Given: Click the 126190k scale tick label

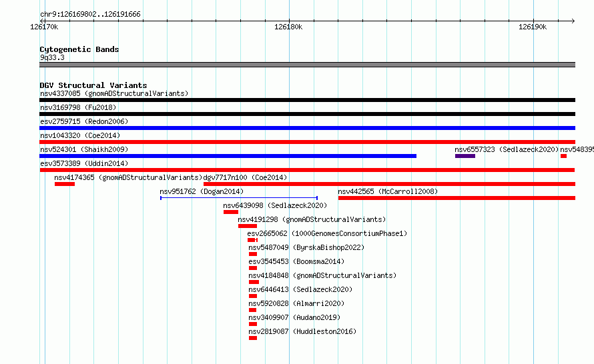Looking at the screenshot, I should coord(533,27).
